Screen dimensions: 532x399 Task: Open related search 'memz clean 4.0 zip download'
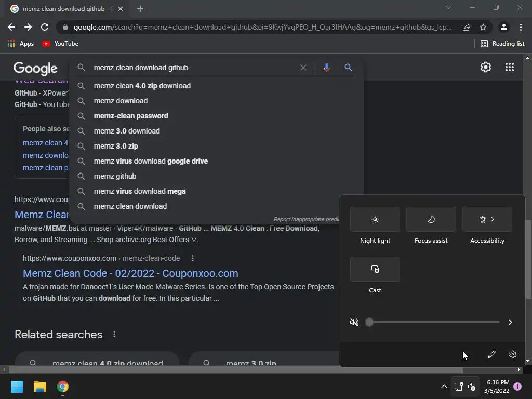[97, 360]
